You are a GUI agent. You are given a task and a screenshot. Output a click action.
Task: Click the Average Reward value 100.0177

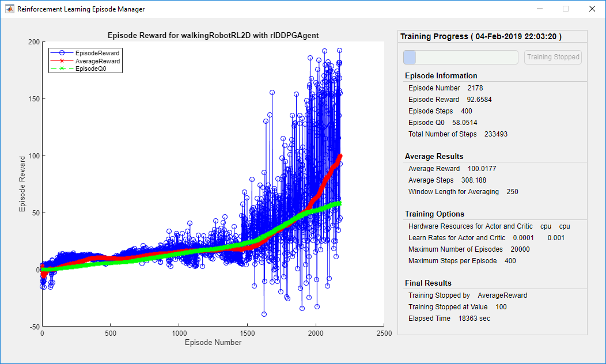coord(482,169)
